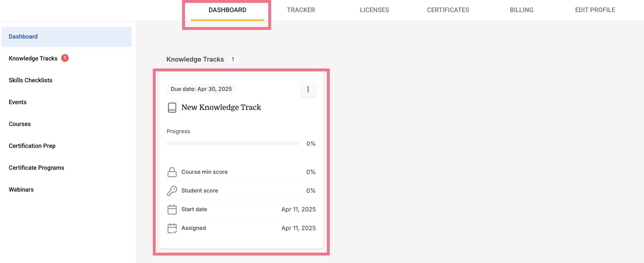
Task: Select the Edit Profile tab
Action: 595,10
